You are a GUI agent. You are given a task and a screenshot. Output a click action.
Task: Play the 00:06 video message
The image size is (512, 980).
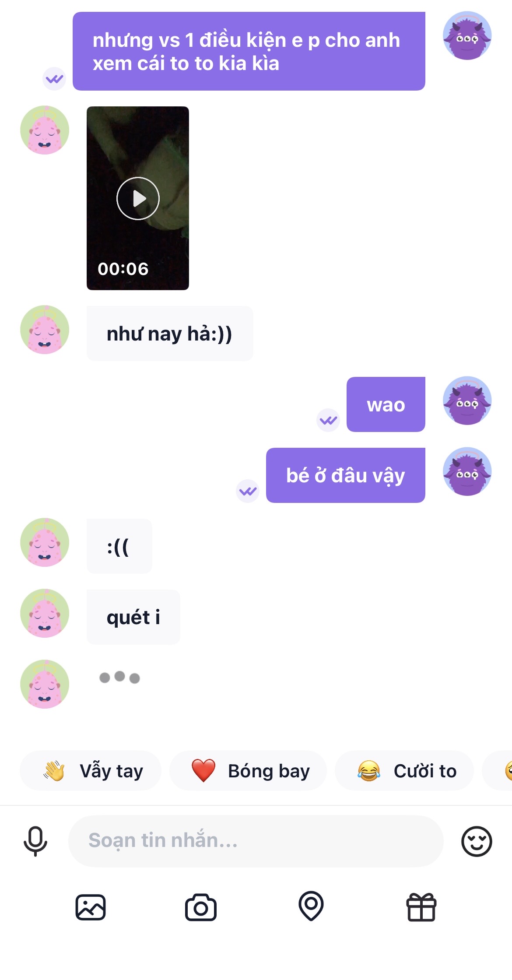coord(138,198)
